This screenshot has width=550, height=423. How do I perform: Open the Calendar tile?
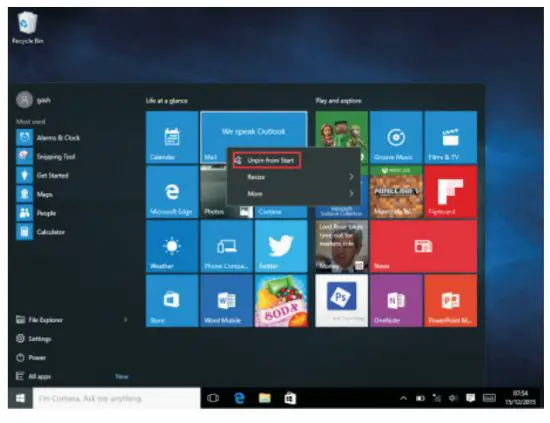[172, 137]
